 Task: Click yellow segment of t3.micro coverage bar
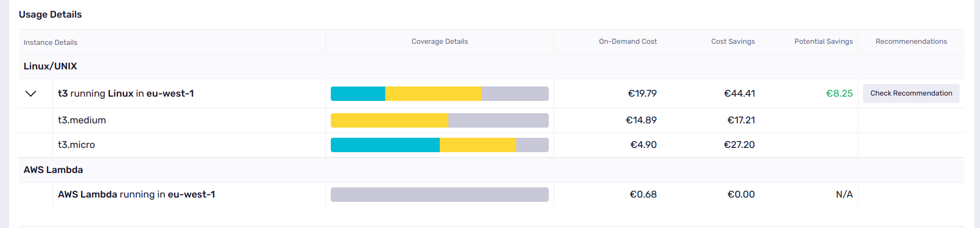click(x=478, y=145)
